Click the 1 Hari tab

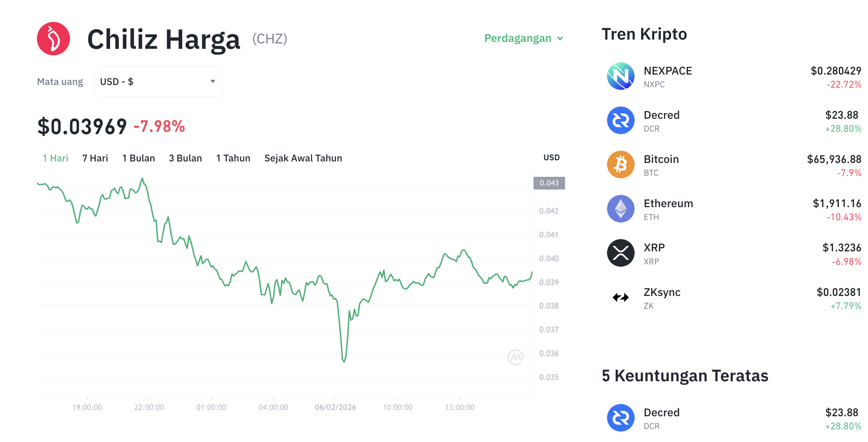(x=55, y=158)
